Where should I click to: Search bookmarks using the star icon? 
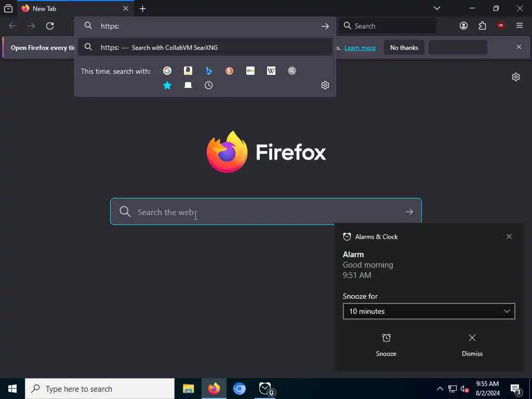pos(167,85)
